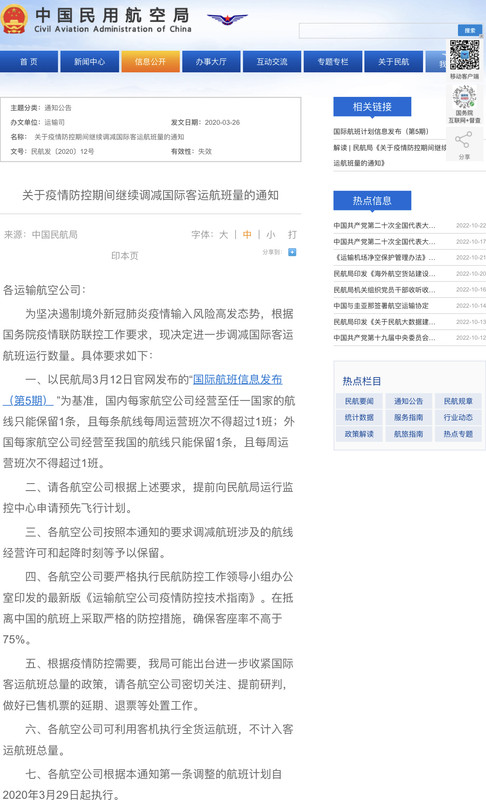The width and height of the screenshot is (486, 800).
Task: Click the 各运输航空公司 salutation line
Action: point(44,290)
